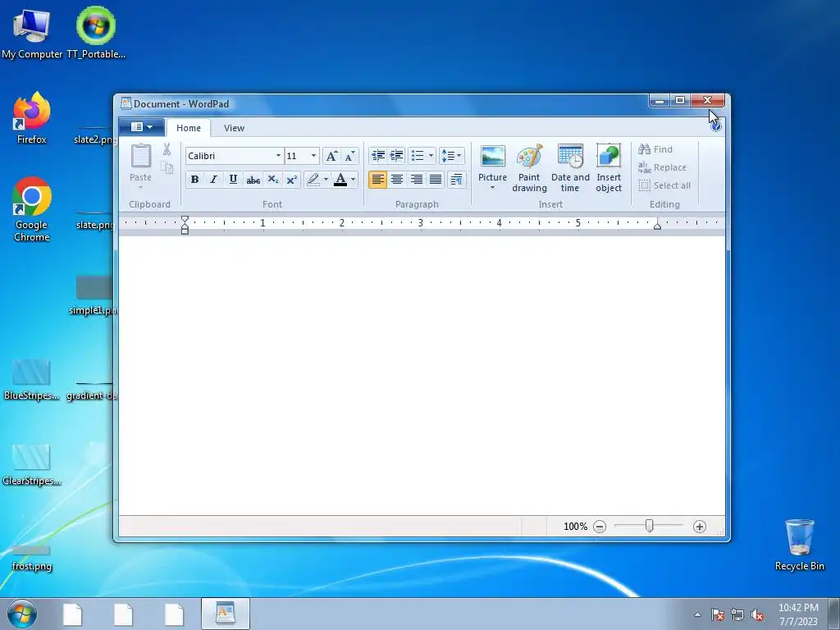Shrink the font size
The width and height of the screenshot is (840, 630).
click(349, 156)
